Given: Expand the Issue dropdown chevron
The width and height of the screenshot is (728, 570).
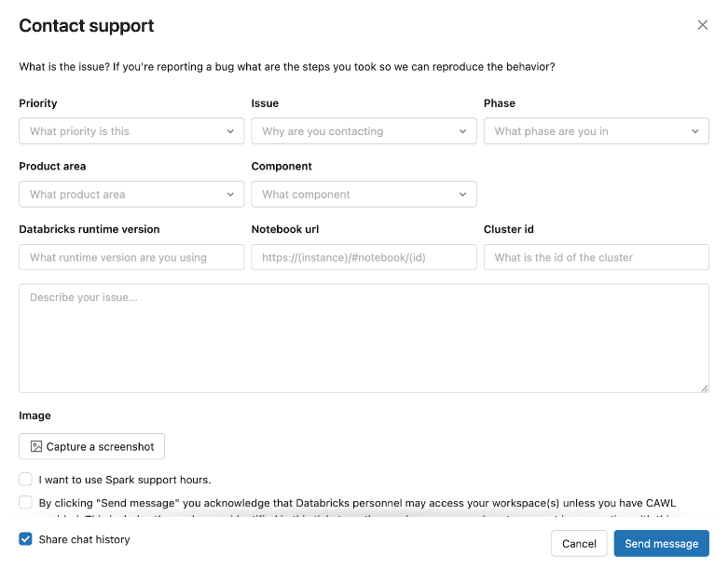Looking at the screenshot, I should [x=462, y=131].
